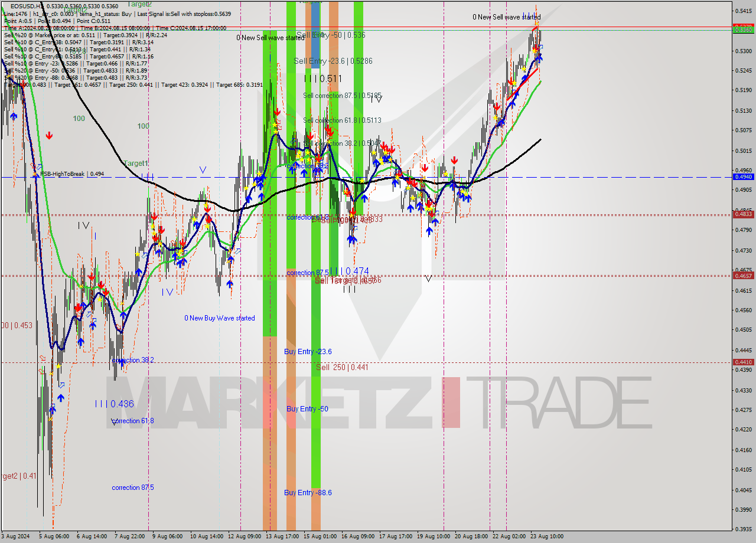The height and width of the screenshot is (543, 756).
Task: Click the red 0.4657 price axis tag
Action: (743, 276)
